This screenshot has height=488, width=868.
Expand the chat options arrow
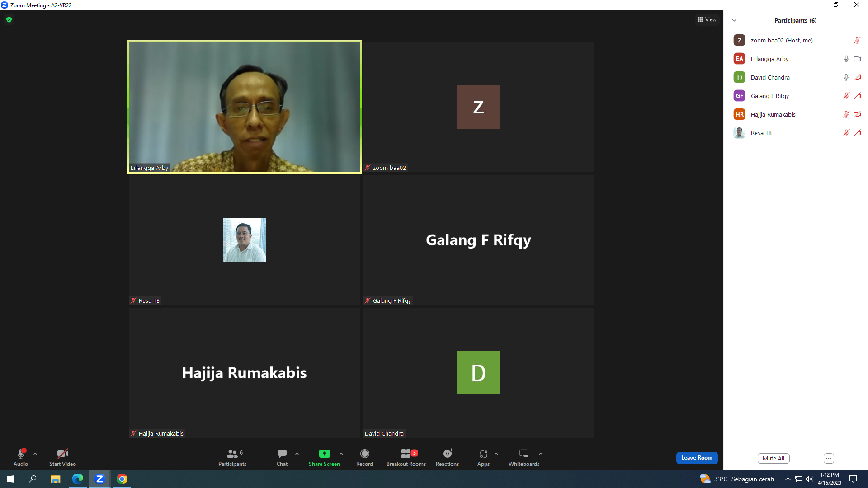(297, 454)
